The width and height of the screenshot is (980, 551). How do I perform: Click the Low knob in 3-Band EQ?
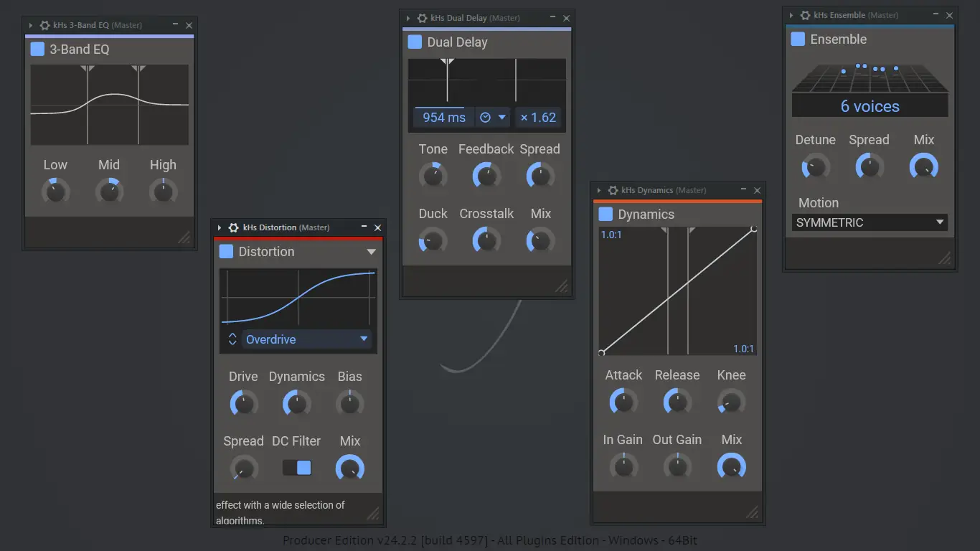55,192
